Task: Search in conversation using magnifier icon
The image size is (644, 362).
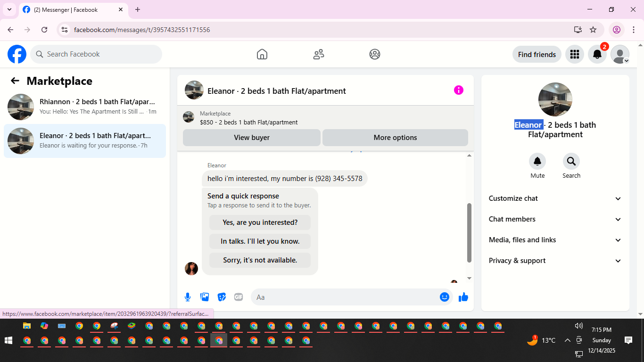Action: click(x=571, y=162)
